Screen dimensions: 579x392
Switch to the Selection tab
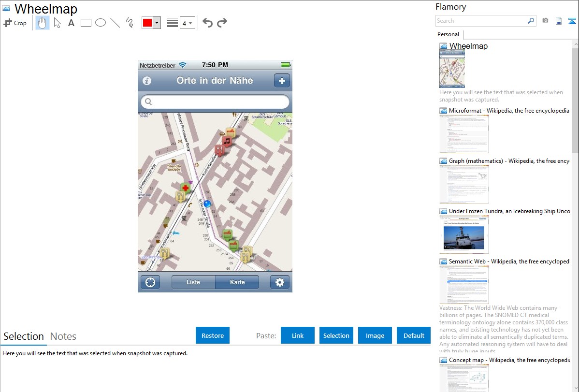click(24, 336)
